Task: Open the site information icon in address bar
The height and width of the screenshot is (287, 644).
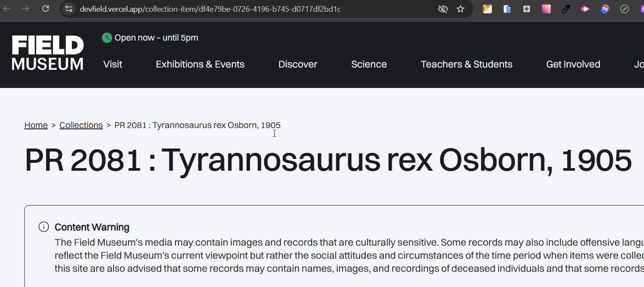Action: pyautogui.click(x=69, y=9)
